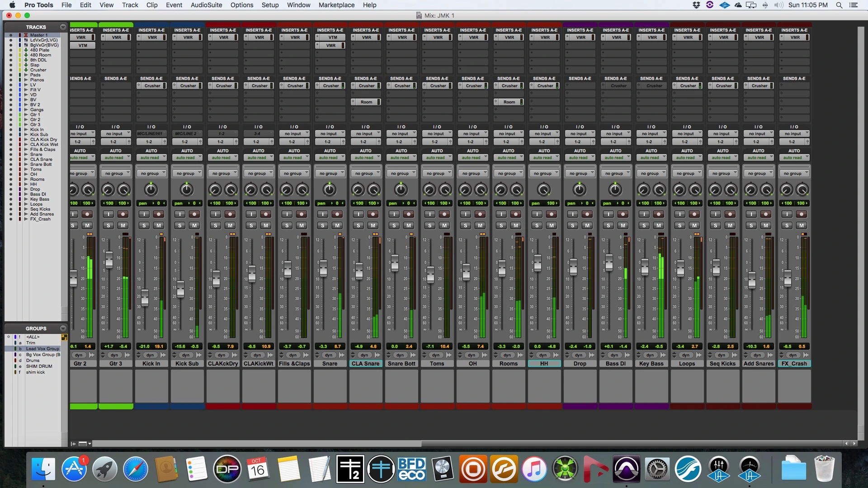Open the Trash in the dock
The image size is (868, 488).
pyautogui.click(x=824, y=469)
